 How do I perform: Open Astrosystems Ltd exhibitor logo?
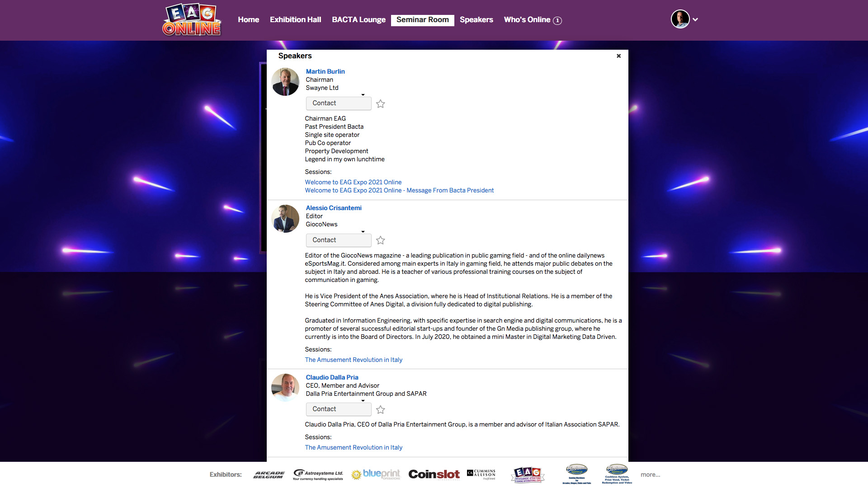[318, 474]
